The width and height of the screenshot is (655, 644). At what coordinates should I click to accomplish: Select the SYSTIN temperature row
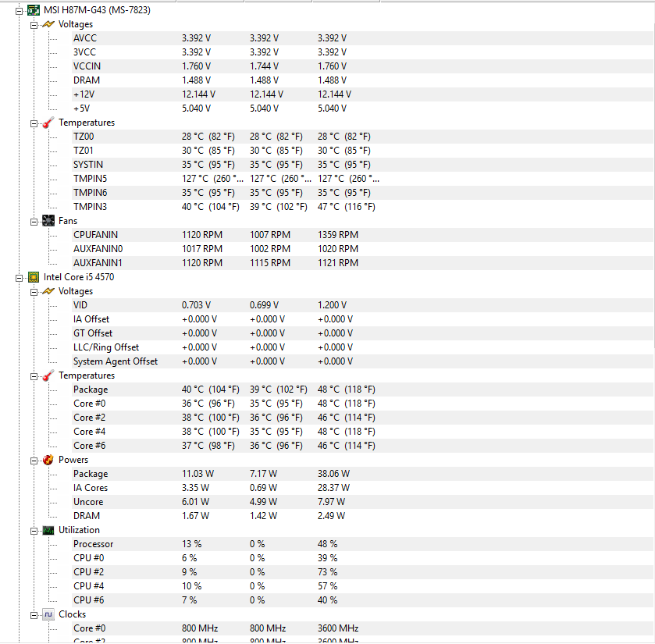point(362,165)
